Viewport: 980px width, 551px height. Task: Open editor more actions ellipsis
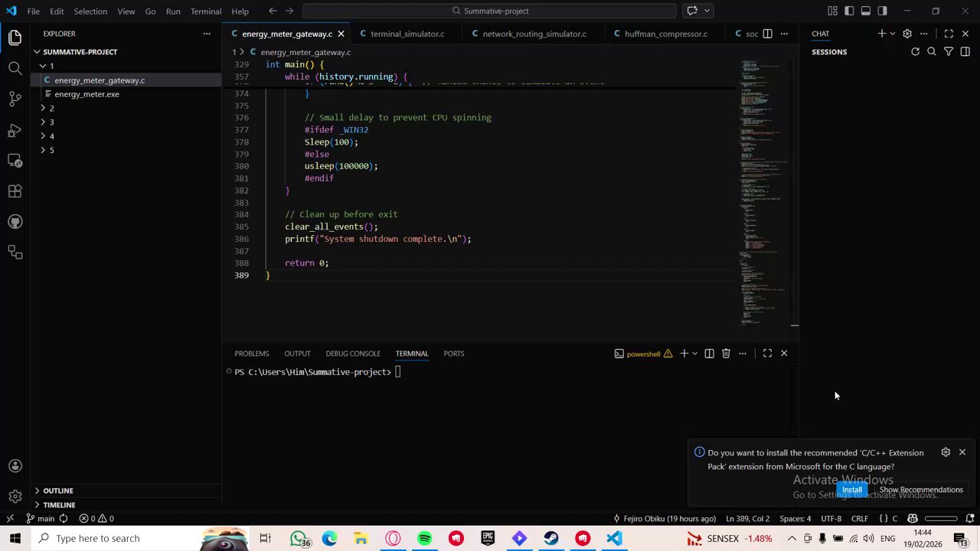784,34
